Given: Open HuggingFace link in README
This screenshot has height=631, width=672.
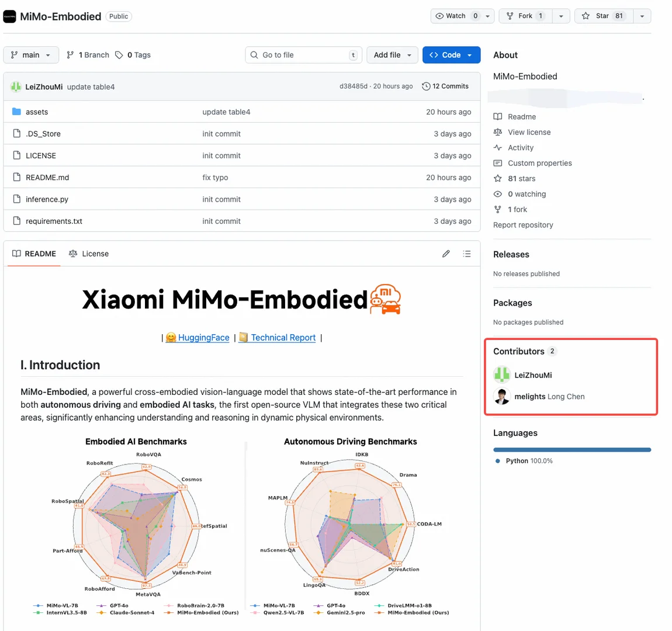Looking at the screenshot, I should coord(203,338).
